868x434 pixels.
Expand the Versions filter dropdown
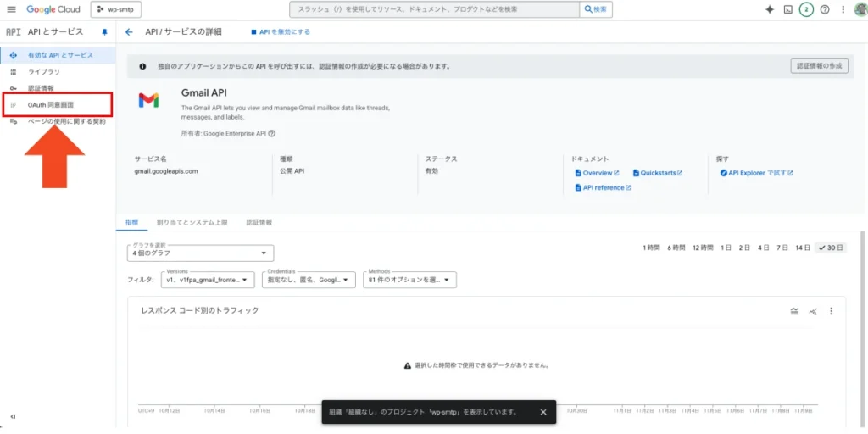point(207,279)
